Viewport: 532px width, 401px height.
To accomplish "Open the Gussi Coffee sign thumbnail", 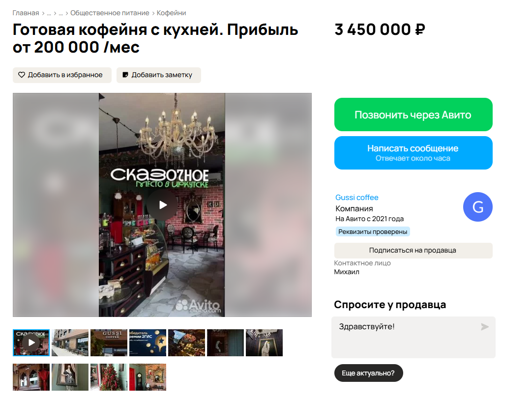I will pos(109,343).
